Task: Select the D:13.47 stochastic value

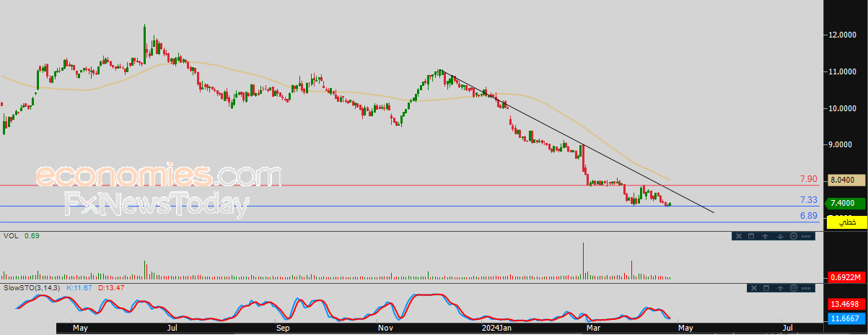Action: point(110,288)
